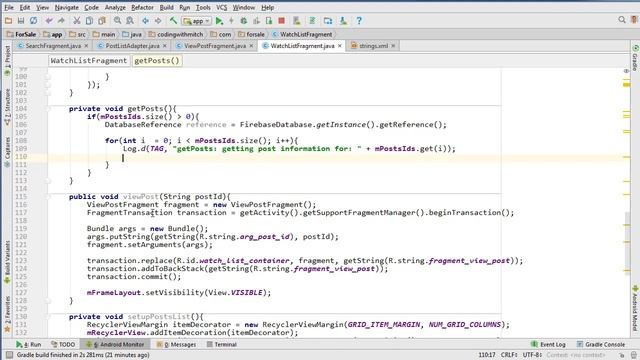Click the Redo arrow icon

coord(61,20)
